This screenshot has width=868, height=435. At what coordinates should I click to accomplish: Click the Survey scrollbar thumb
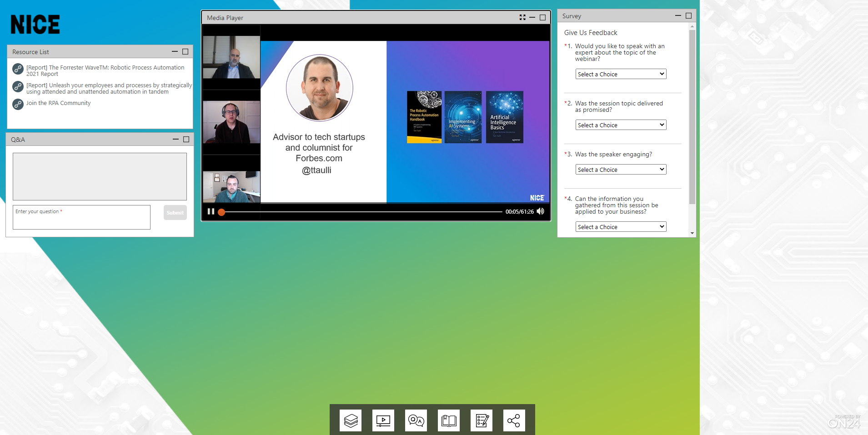coord(692,117)
